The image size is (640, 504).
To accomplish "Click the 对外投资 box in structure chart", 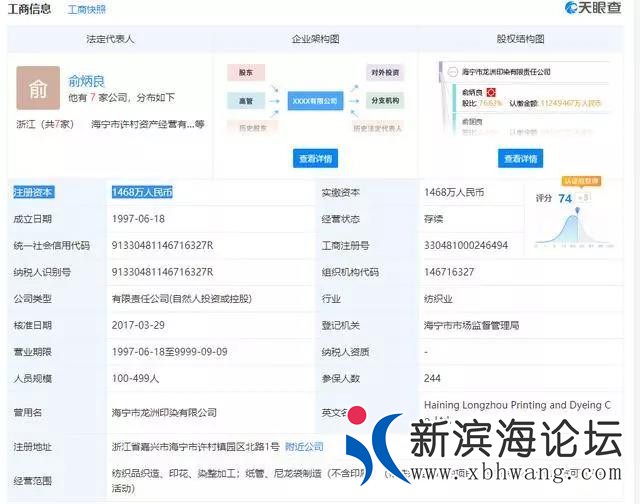I will (385, 73).
